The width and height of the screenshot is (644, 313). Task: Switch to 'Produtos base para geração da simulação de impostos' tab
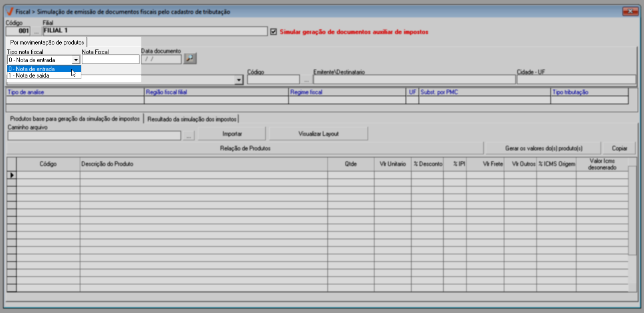click(75, 119)
